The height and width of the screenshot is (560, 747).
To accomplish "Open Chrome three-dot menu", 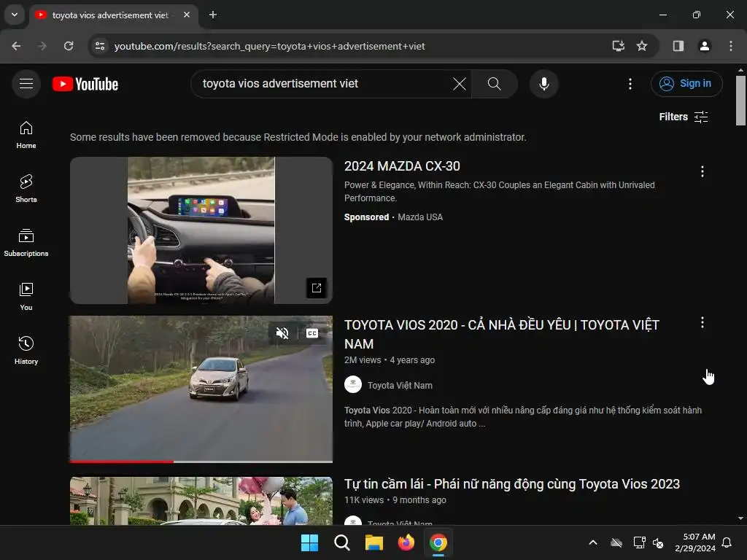I will click(x=730, y=46).
